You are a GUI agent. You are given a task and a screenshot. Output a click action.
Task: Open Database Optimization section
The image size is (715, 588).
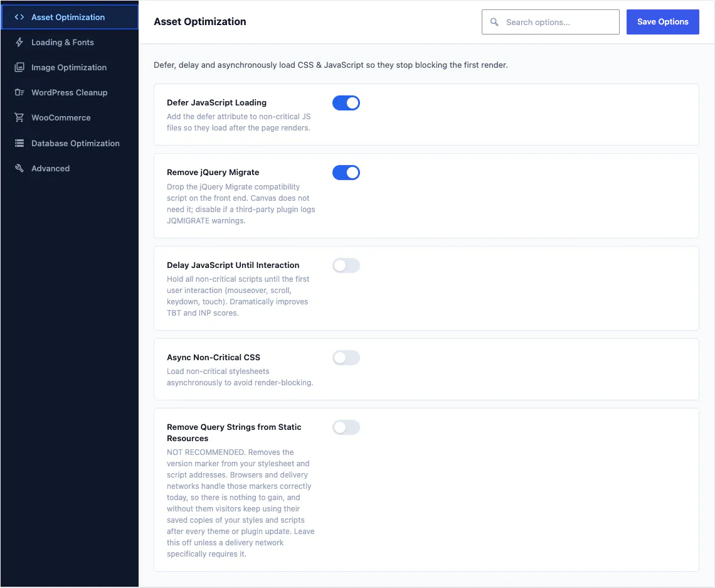coord(70,143)
